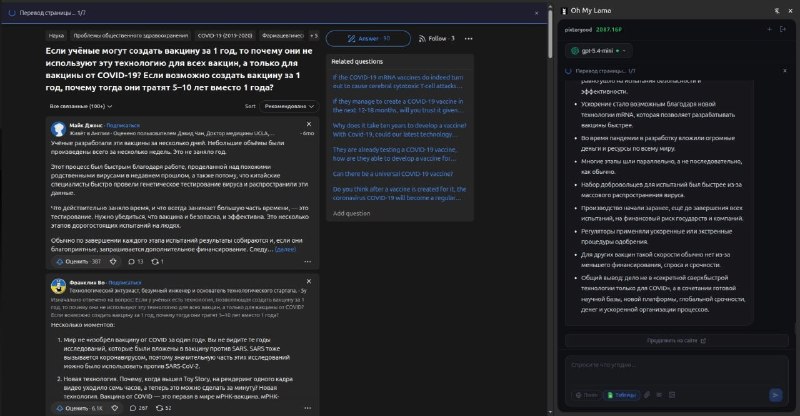Pin the Oh My Lama panel

coord(774,9)
